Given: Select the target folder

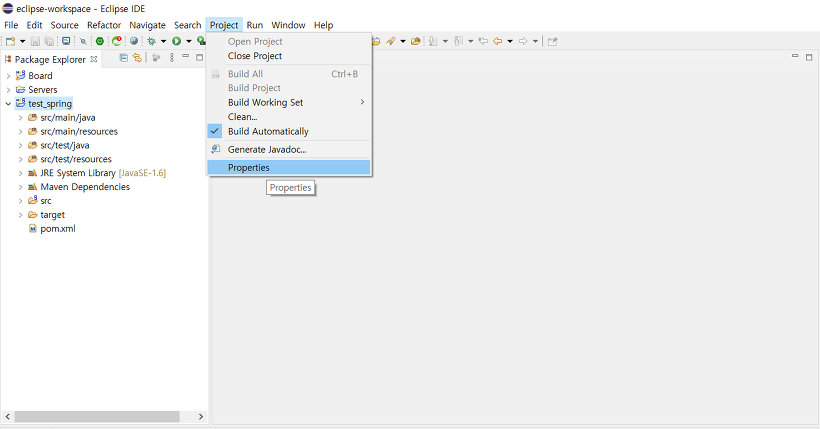Looking at the screenshot, I should [x=52, y=214].
